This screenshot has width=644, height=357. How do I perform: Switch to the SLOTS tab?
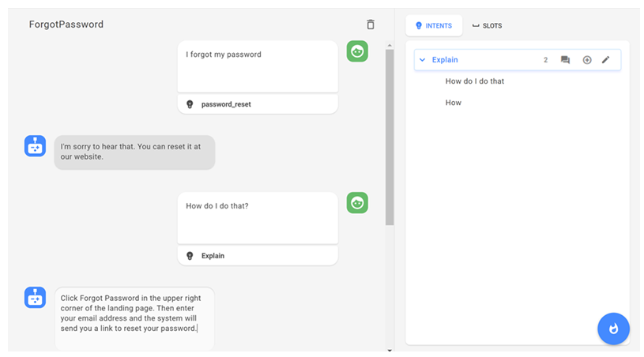point(487,25)
